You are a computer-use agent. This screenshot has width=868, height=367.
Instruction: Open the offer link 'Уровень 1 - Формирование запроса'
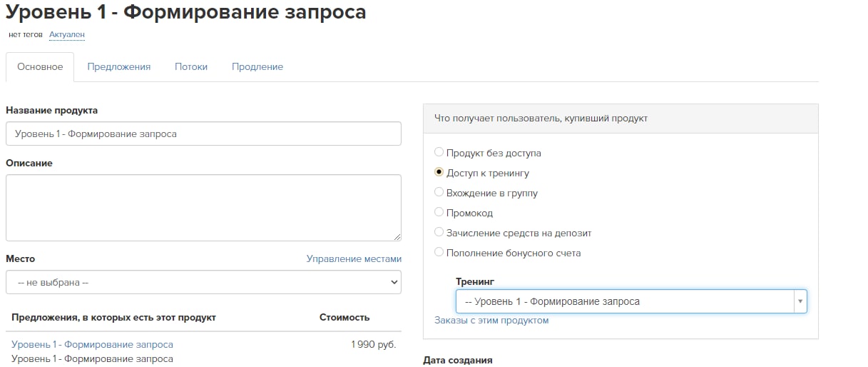(x=92, y=344)
